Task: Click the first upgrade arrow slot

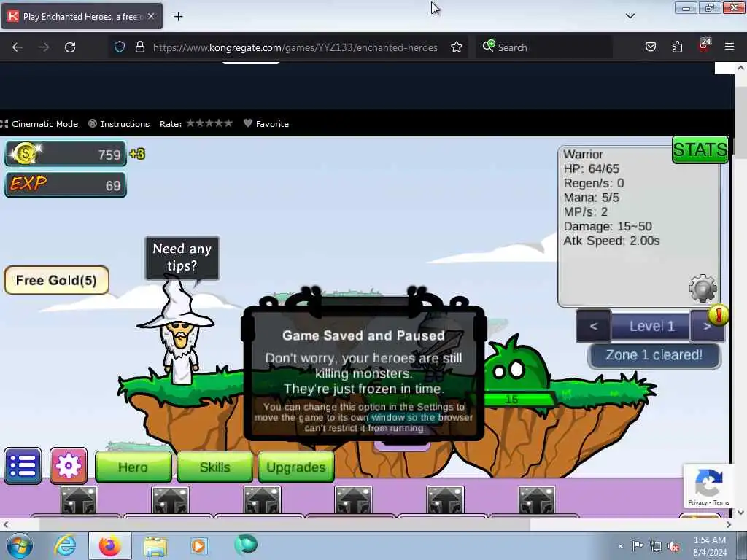Action: pos(79,500)
